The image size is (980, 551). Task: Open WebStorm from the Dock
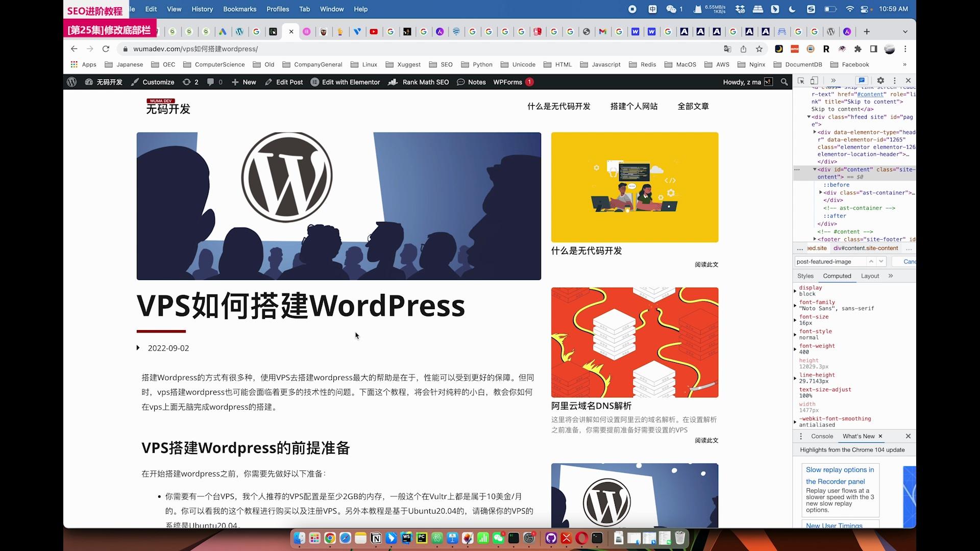click(x=406, y=538)
